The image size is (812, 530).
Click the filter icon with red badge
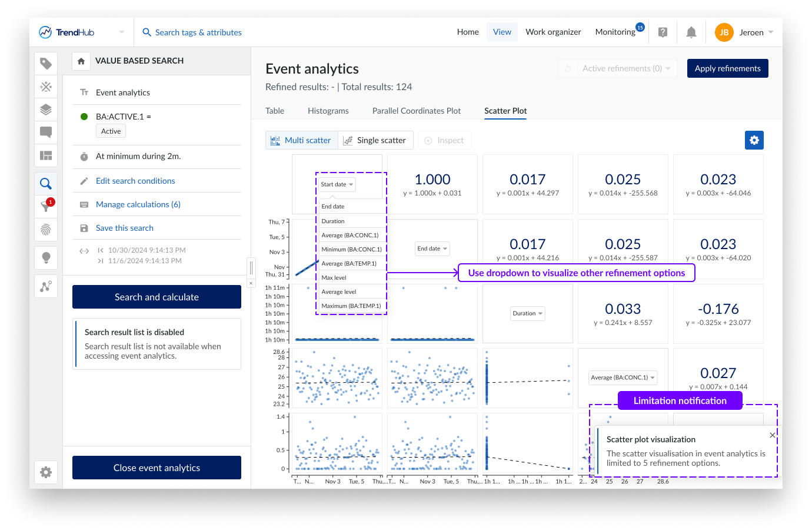tap(46, 206)
